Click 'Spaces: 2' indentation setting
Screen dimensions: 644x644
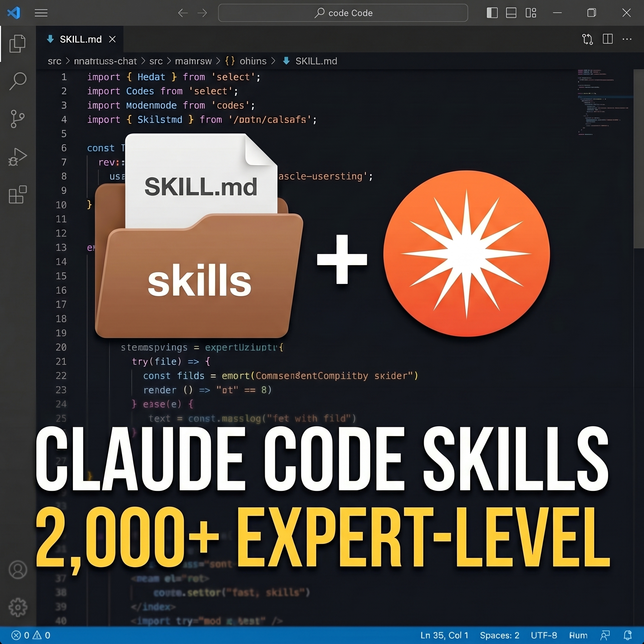click(499, 635)
